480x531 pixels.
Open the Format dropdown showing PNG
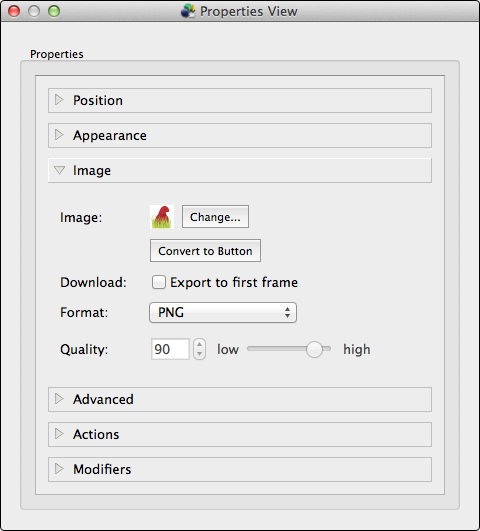[223, 312]
